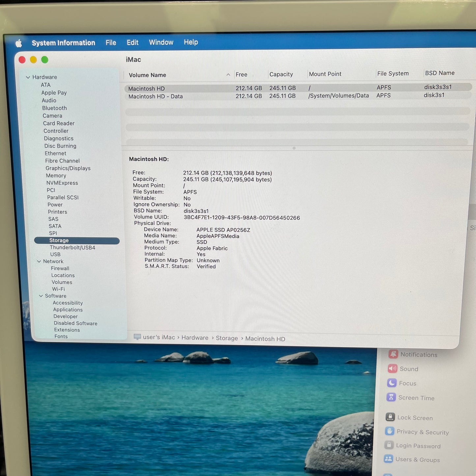Open the Edit menu
Image resolution: width=476 pixels, height=476 pixels.
coord(132,42)
